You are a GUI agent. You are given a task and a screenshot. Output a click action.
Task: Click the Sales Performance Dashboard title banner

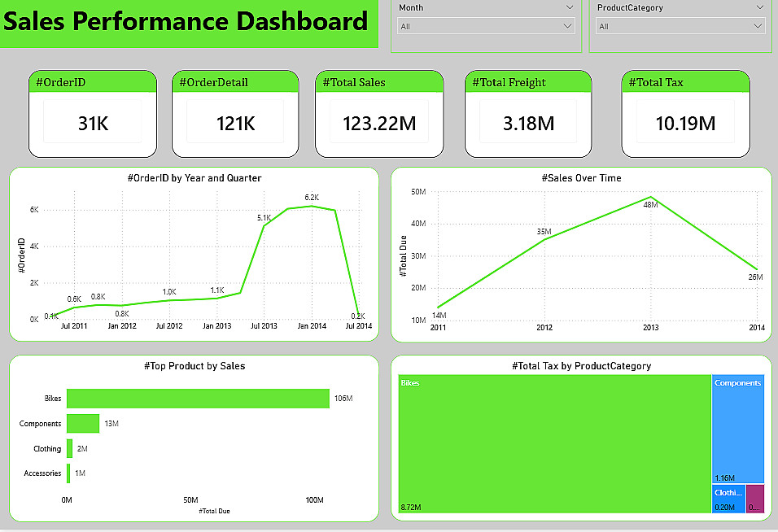click(x=189, y=23)
